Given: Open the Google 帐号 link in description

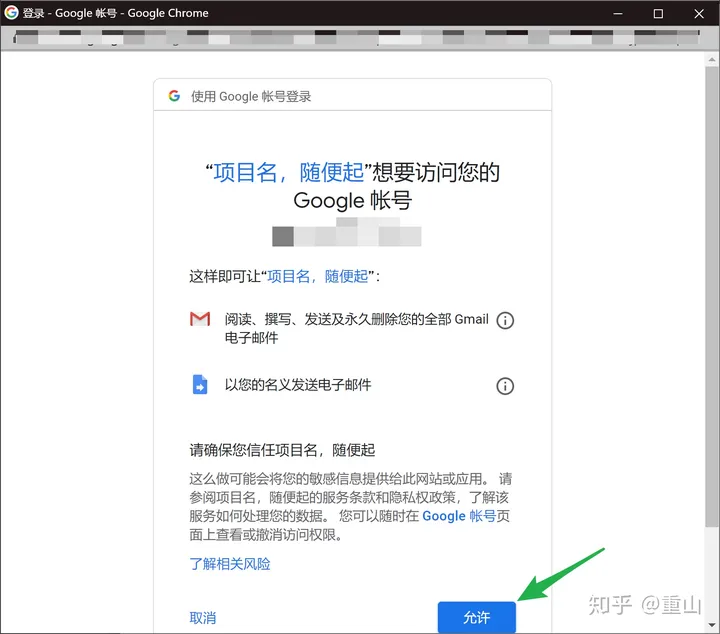Looking at the screenshot, I should (x=459, y=516).
